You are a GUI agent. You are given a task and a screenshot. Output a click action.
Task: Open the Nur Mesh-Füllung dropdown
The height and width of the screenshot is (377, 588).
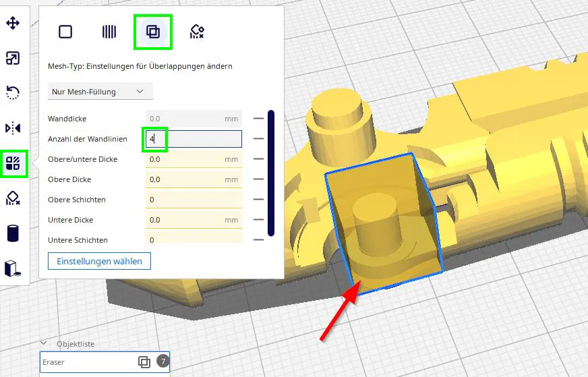pyautogui.click(x=100, y=92)
